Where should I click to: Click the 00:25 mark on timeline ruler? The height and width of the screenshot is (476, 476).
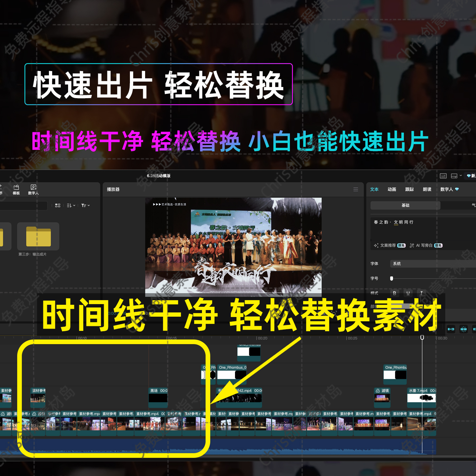[x=352, y=338]
